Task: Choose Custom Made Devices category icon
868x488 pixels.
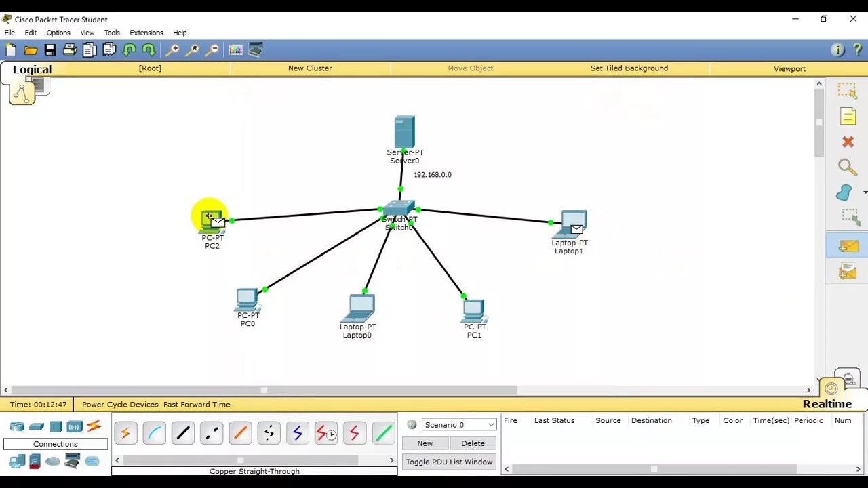Action: pos(73,462)
